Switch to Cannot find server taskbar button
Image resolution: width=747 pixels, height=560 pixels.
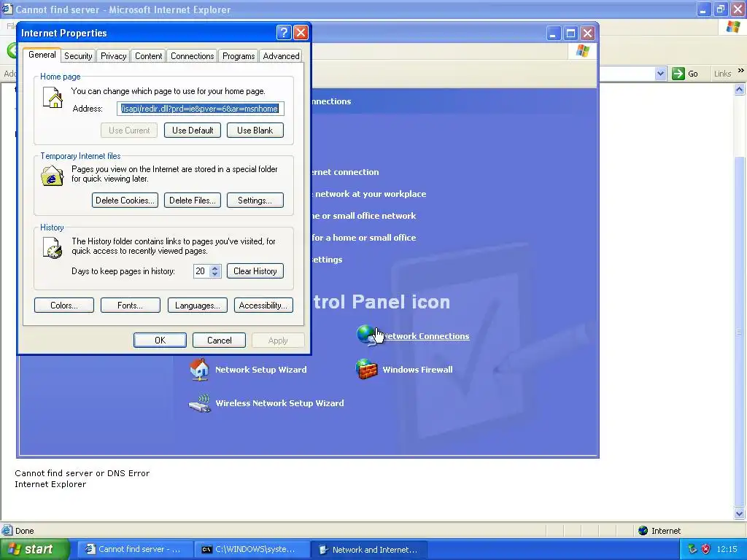(135, 549)
